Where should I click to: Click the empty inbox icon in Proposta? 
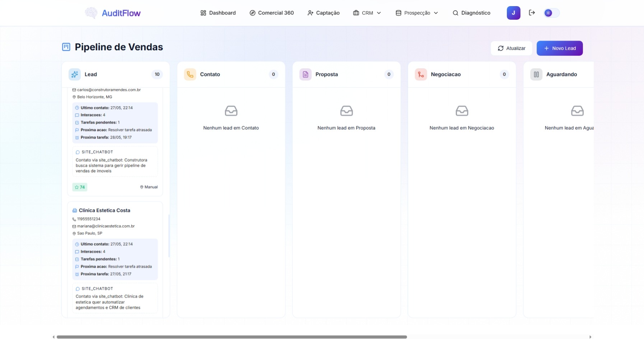[346, 111]
